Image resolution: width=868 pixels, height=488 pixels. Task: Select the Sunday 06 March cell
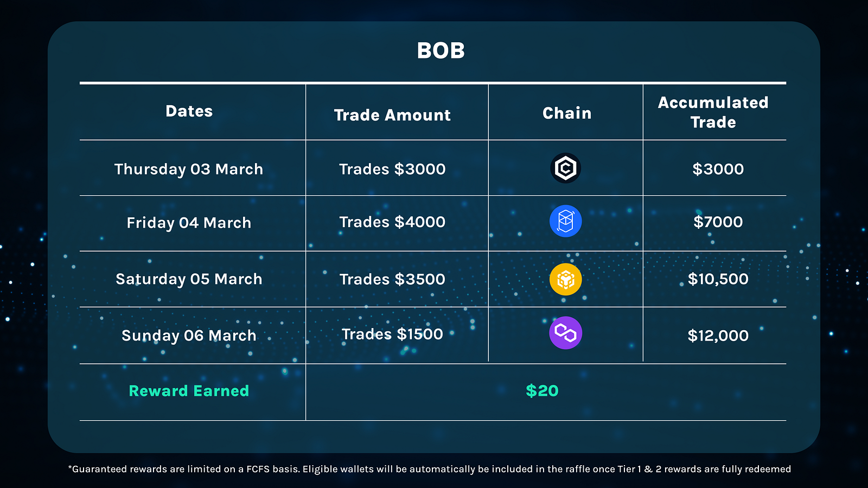tap(189, 336)
